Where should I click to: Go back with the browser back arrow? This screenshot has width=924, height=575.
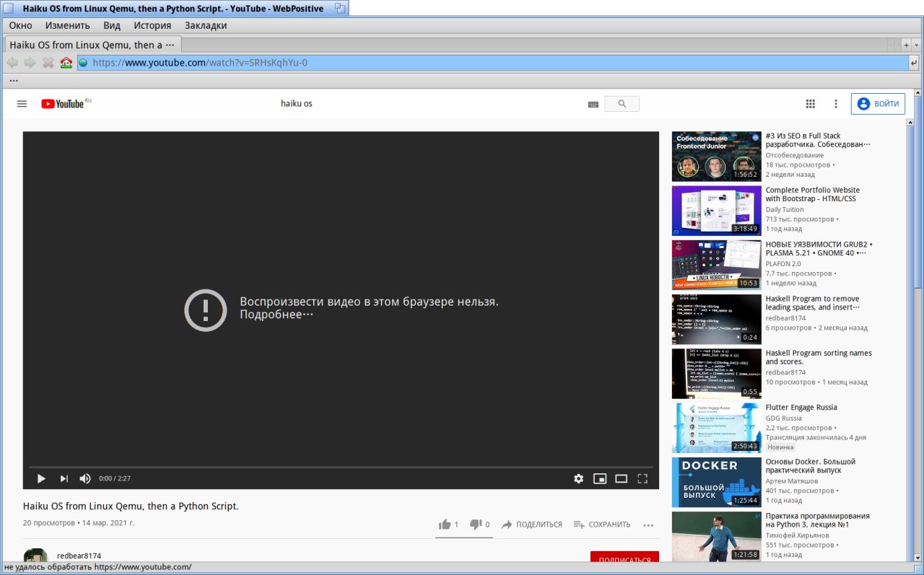coord(12,63)
